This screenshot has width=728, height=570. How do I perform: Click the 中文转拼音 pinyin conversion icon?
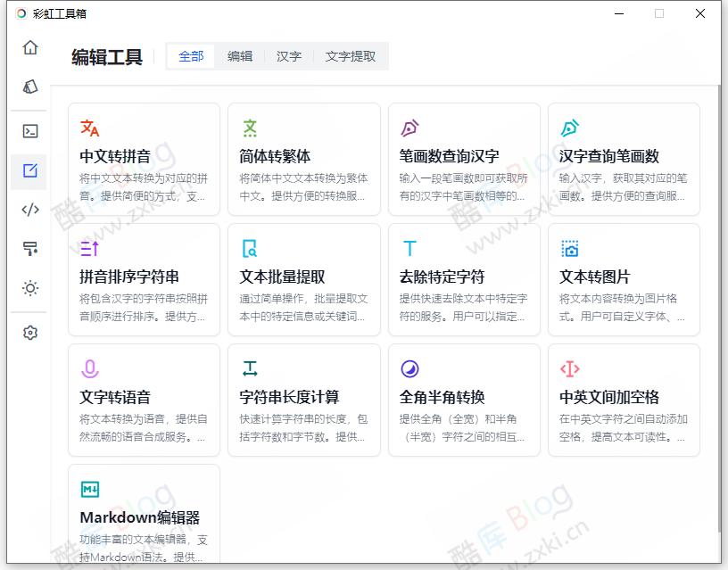point(91,128)
